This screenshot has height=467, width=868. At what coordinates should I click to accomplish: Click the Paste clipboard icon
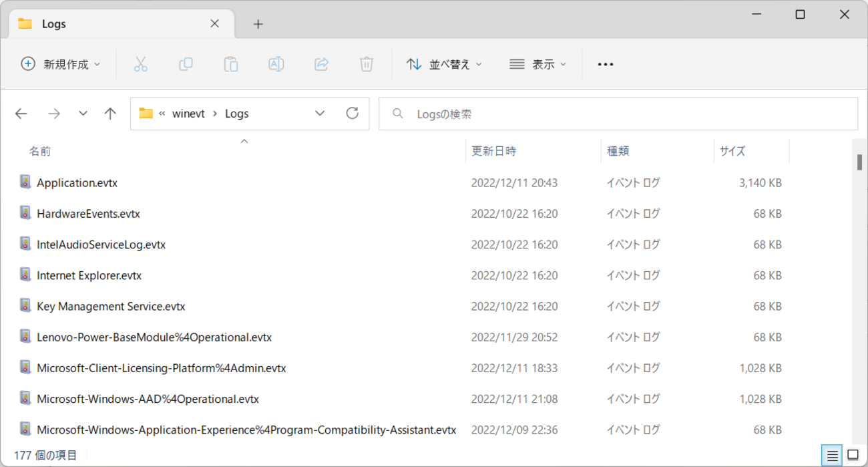click(x=231, y=64)
